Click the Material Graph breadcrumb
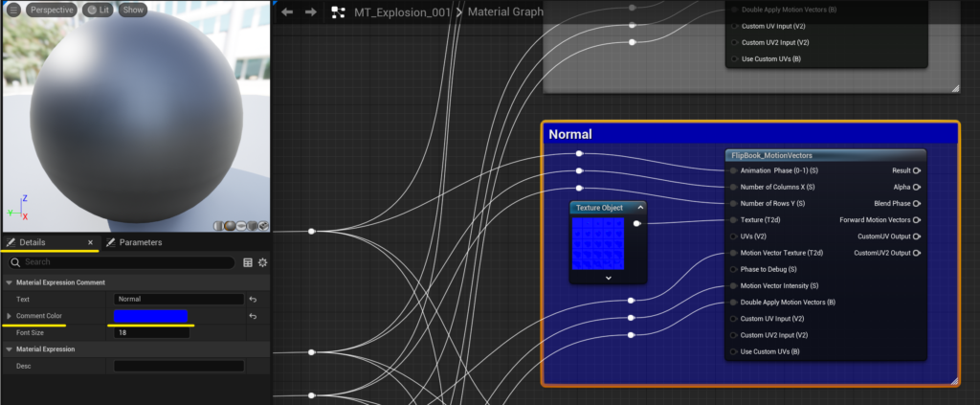The height and width of the screenshot is (405, 980). click(x=505, y=11)
